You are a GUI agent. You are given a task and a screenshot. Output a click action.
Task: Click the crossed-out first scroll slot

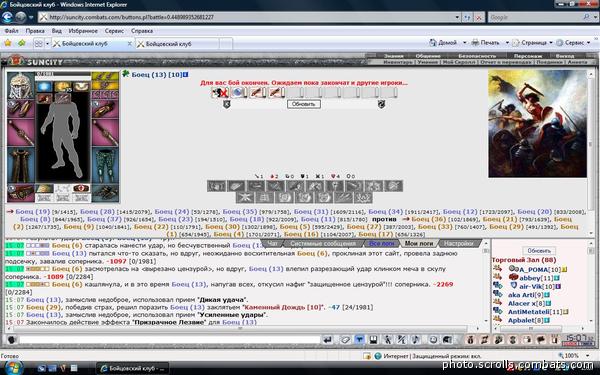coord(220,92)
